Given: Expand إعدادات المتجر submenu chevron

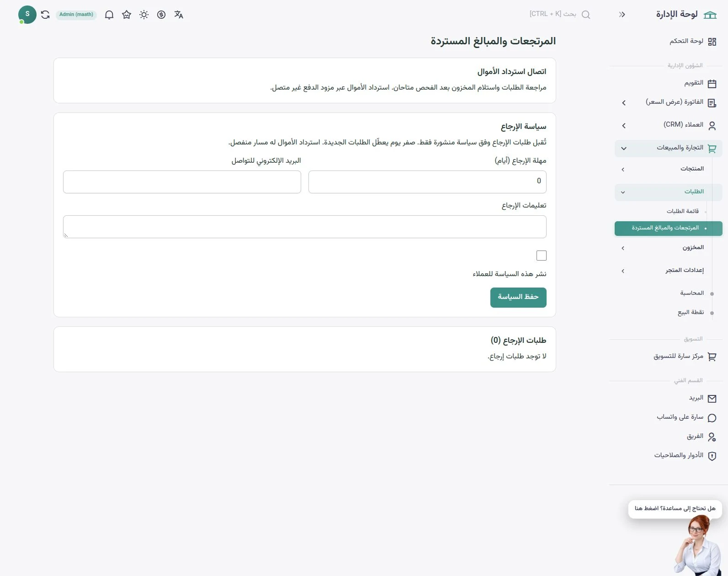Looking at the screenshot, I should (623, 271).
